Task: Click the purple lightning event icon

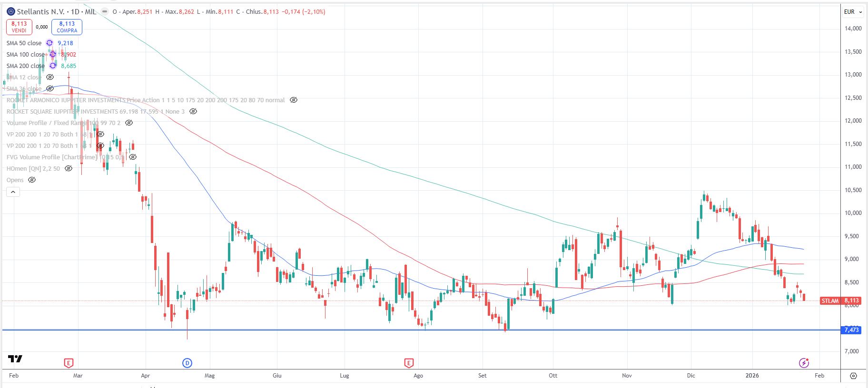Action: 804,363
